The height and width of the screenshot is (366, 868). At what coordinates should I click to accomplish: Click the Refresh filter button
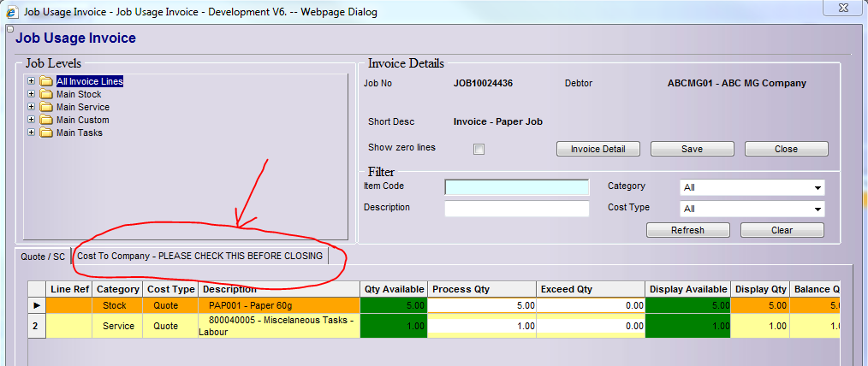(687, 230)
